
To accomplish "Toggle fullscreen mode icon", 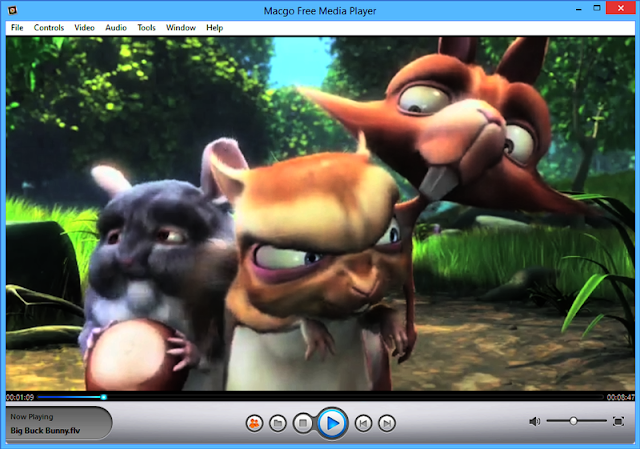I will [618, 421].
